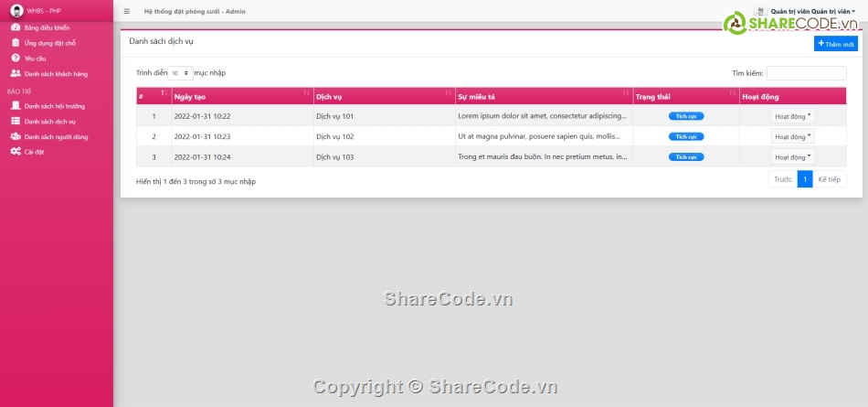Focus the Tìm kiếm search field
868x407 pixels.
[806, 73]
